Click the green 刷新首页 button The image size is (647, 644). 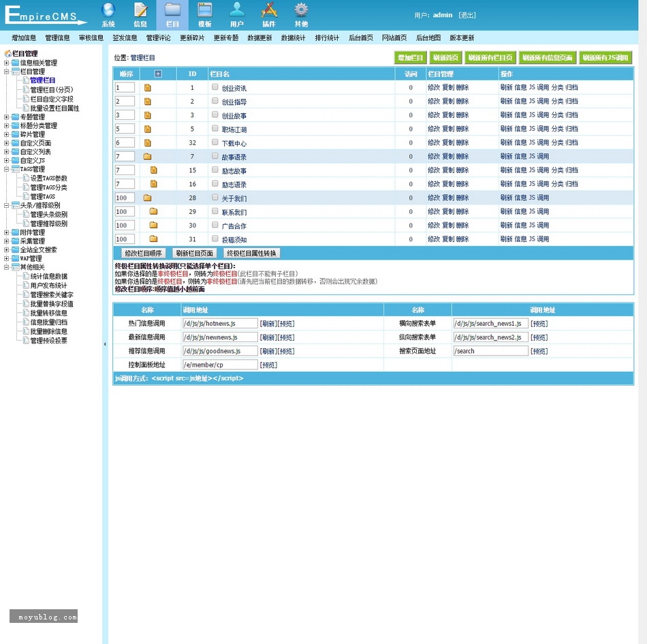445,58
